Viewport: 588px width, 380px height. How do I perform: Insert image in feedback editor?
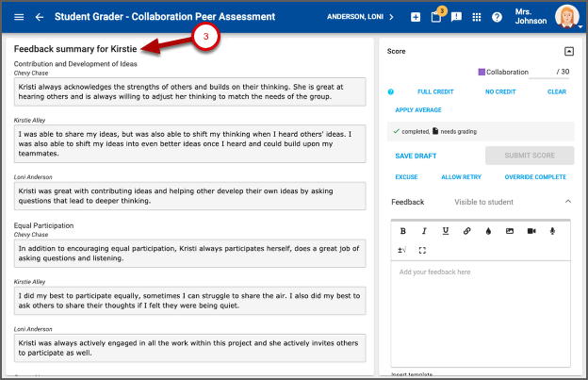[510, 231]
